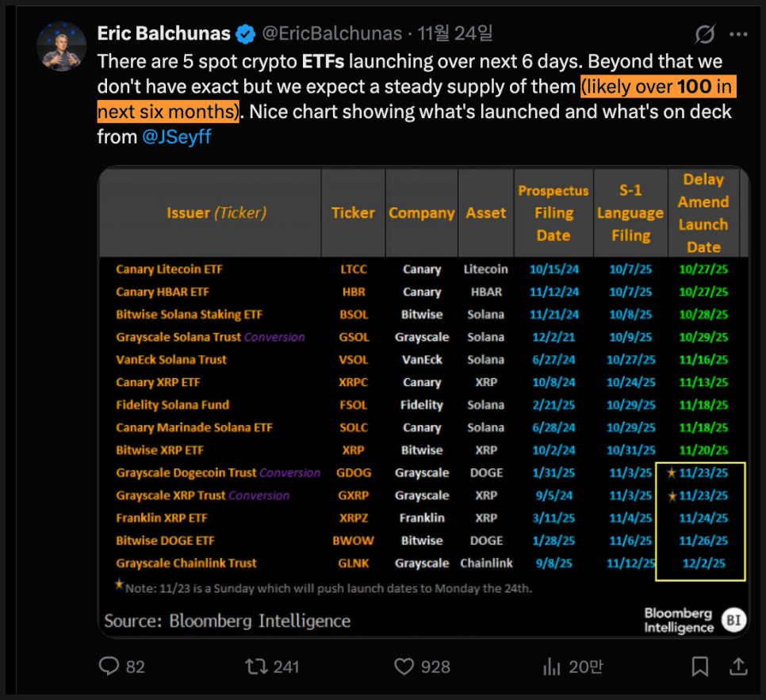The height and width of the screenshot is (700, 766).
Task: Like the tweet with the heart icon
Action: (405, 666)
